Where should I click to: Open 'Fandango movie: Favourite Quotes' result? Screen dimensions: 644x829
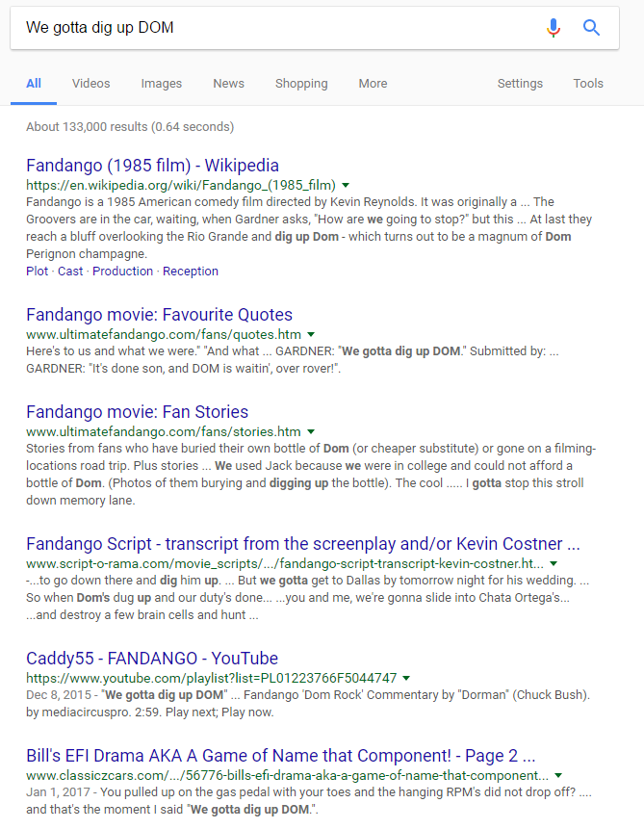pos(159,315)
